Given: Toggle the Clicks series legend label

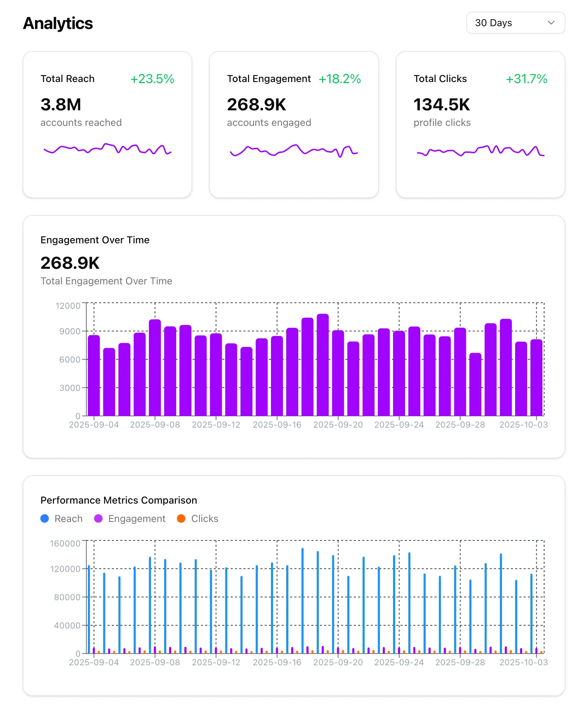Looking at the screenshot, I should (204, 518).
